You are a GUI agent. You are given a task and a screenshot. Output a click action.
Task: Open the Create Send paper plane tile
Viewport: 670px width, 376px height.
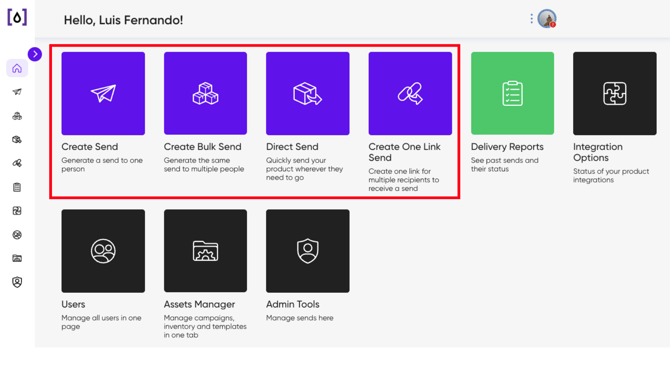(x=103, y=93)
